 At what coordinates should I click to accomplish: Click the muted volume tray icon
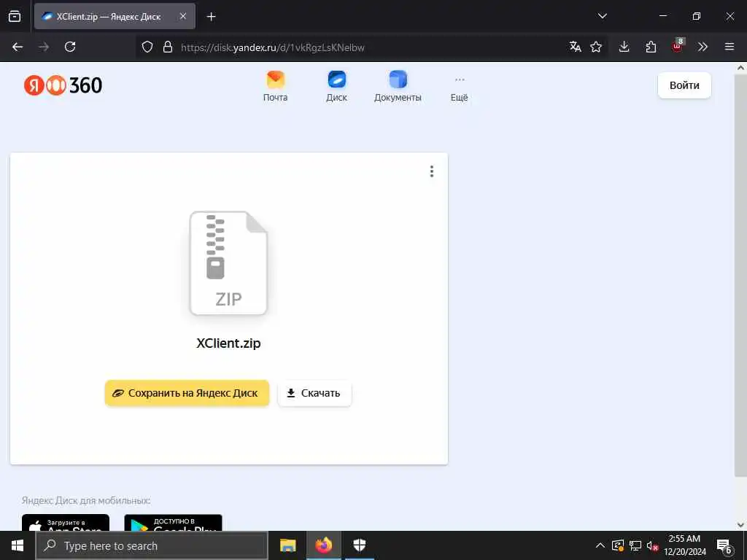pos(652,545)
